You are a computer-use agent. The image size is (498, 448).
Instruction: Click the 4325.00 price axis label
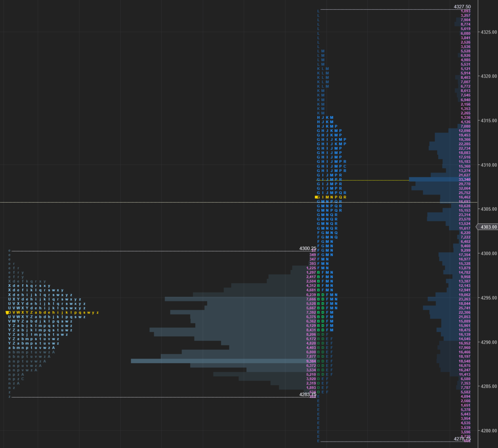coord(489,32)
